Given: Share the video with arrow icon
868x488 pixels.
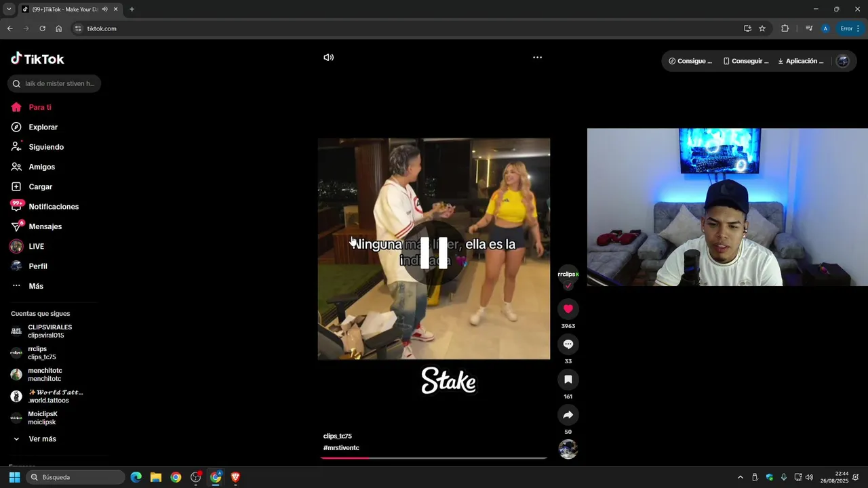Looking at the screenshot, I should (x=568, y=415).
